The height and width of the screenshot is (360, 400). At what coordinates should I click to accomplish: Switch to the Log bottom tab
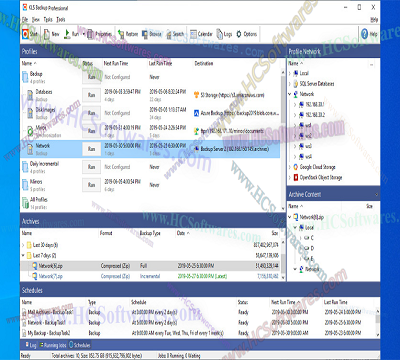[x=31, y=345]
